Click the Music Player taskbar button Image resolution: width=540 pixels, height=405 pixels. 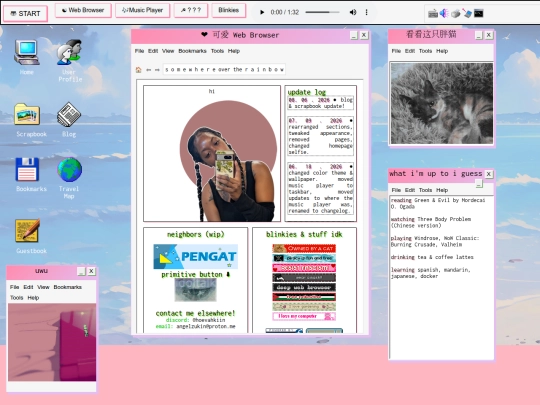pyautogui.click(x=143, y=10)
